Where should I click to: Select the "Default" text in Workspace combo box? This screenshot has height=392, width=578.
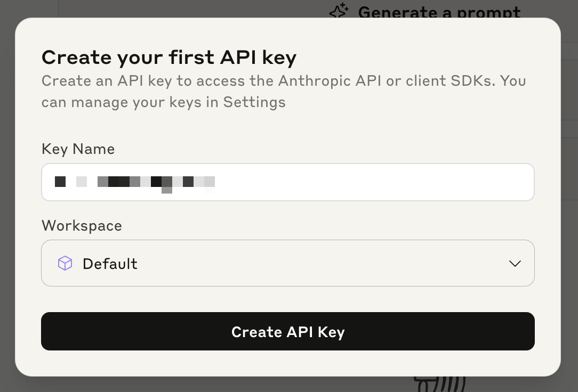pos(110,264)
